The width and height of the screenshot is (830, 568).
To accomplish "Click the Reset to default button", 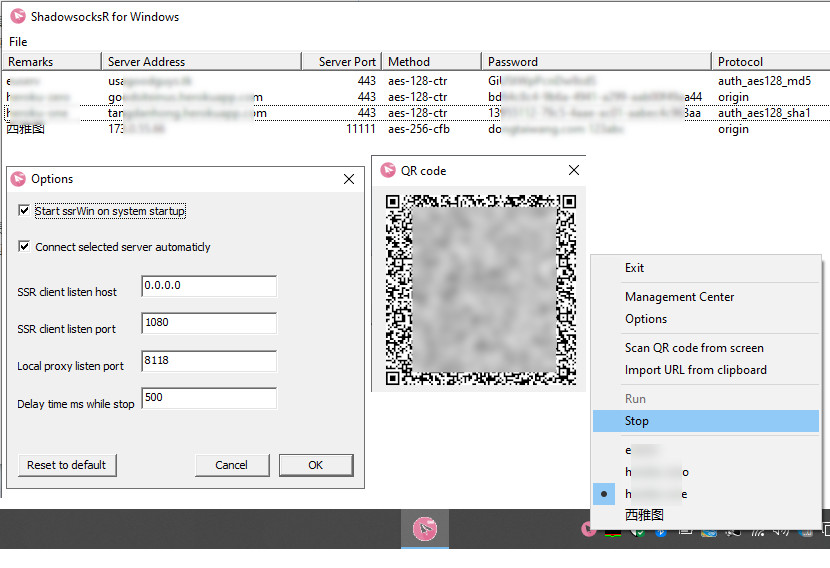I will pos(67,465).
